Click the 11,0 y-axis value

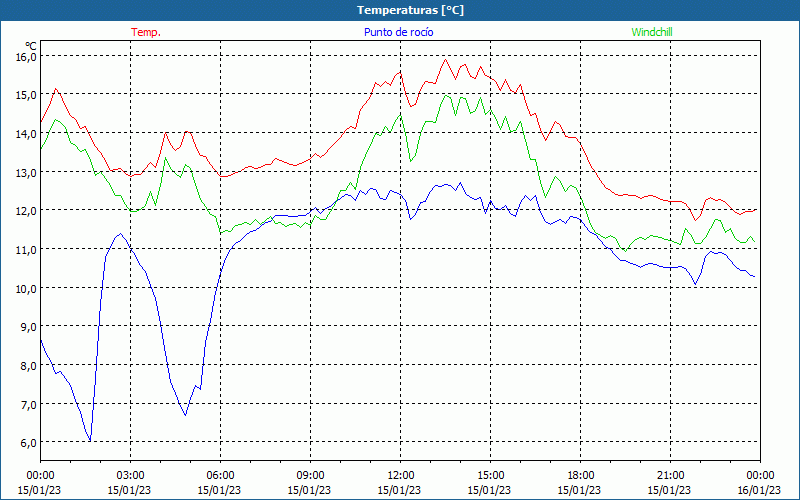point(26,249)
